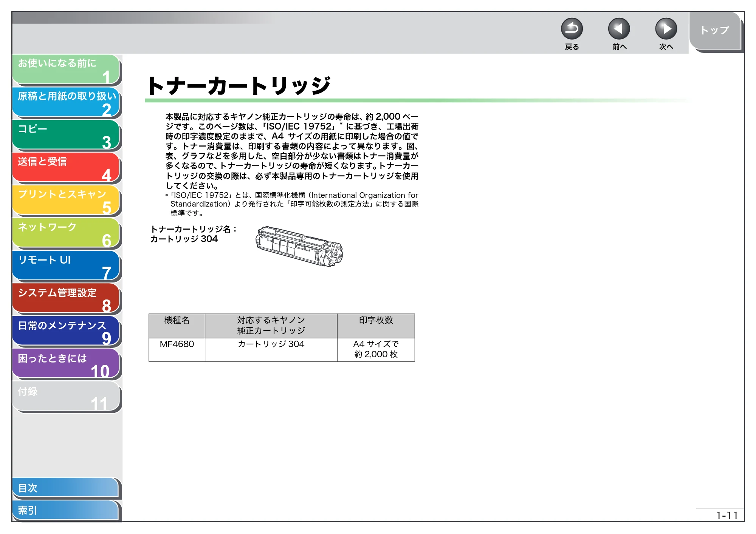Click the ISO/IEC 19752 footnote text
The height and width of the screenshot is (534, 756).
click(x=292, y=204)
